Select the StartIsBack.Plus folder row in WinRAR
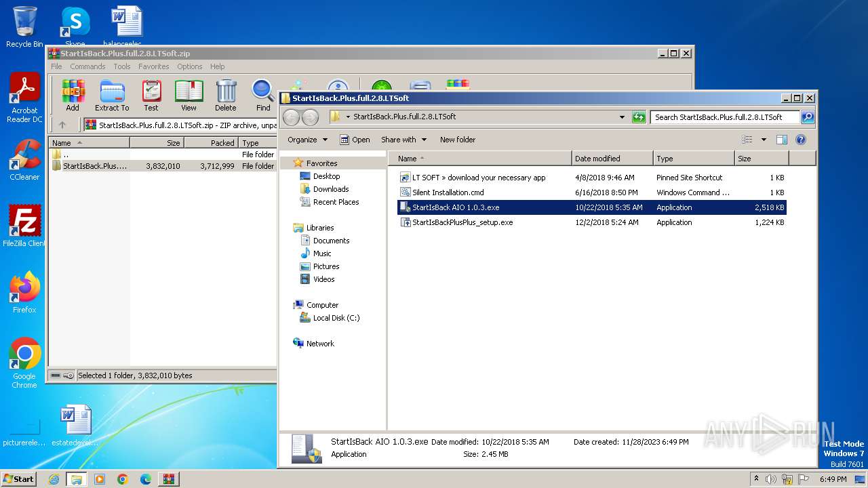 [x=163, y=166]
